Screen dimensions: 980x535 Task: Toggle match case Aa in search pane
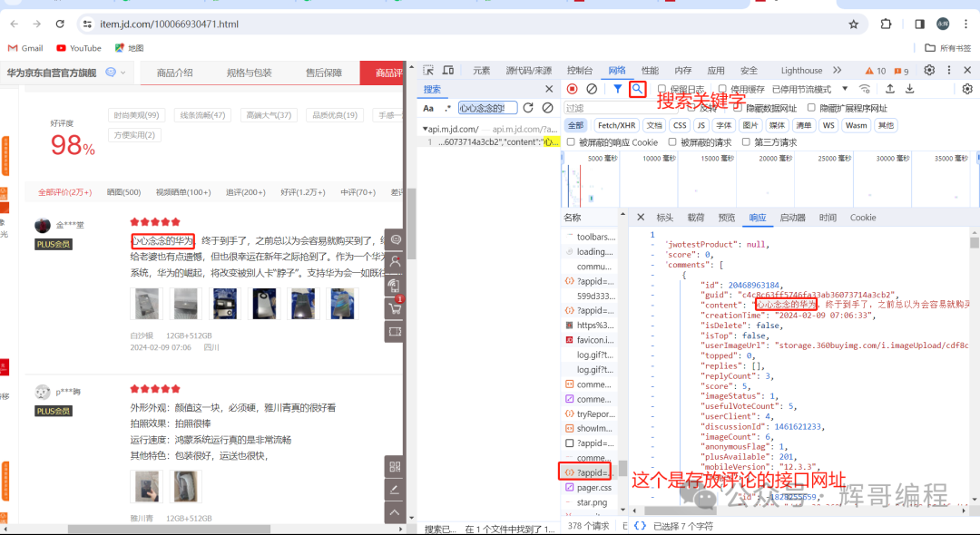point(428,108)
